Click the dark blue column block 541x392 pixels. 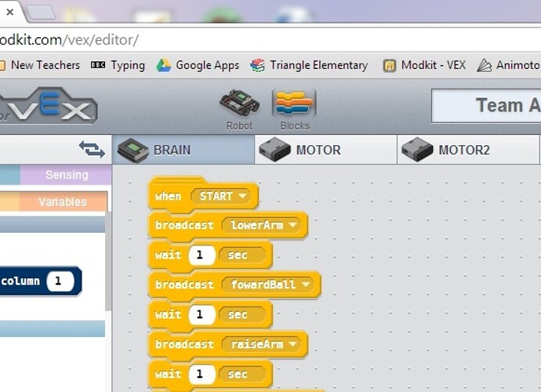pos(20,281)
